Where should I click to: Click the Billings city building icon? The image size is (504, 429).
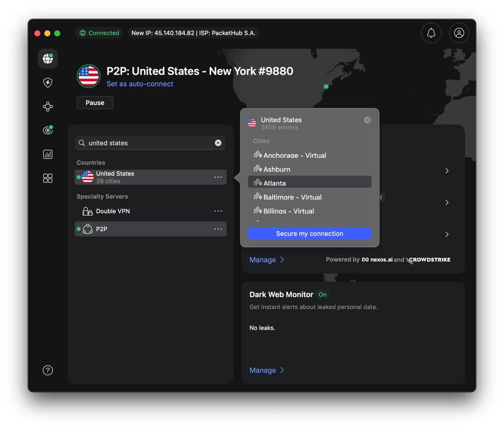[x=257, y=211]
